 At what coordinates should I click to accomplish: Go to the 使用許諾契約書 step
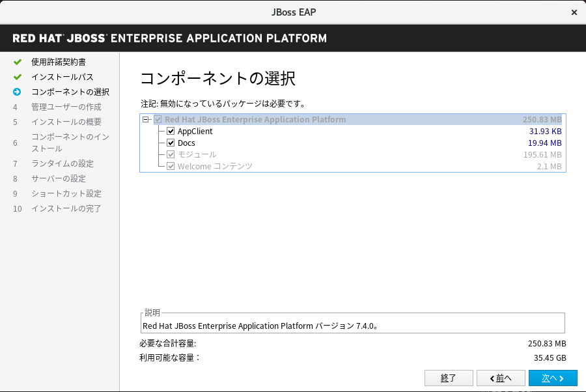click(59, 62)
